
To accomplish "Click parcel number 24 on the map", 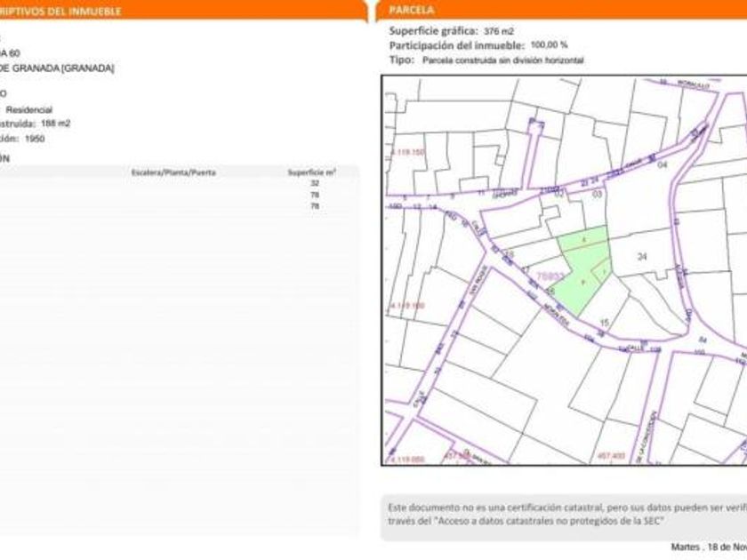I will click(643, 257).
